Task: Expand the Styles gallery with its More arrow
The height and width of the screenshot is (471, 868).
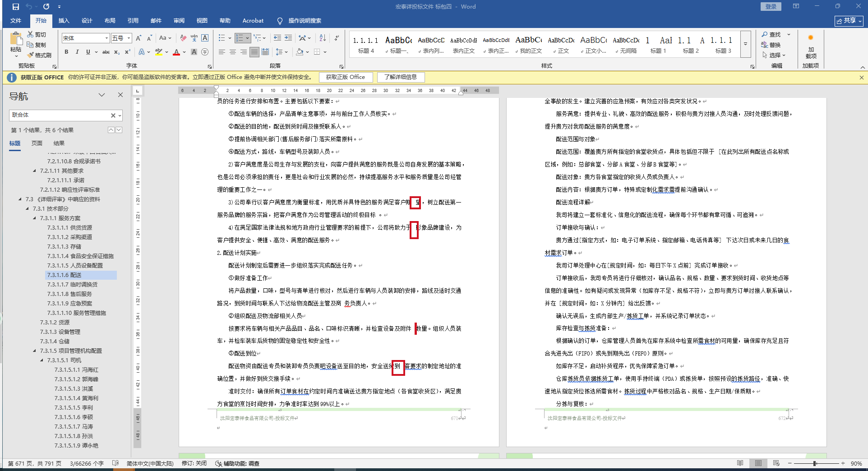Action: [745, 44]
